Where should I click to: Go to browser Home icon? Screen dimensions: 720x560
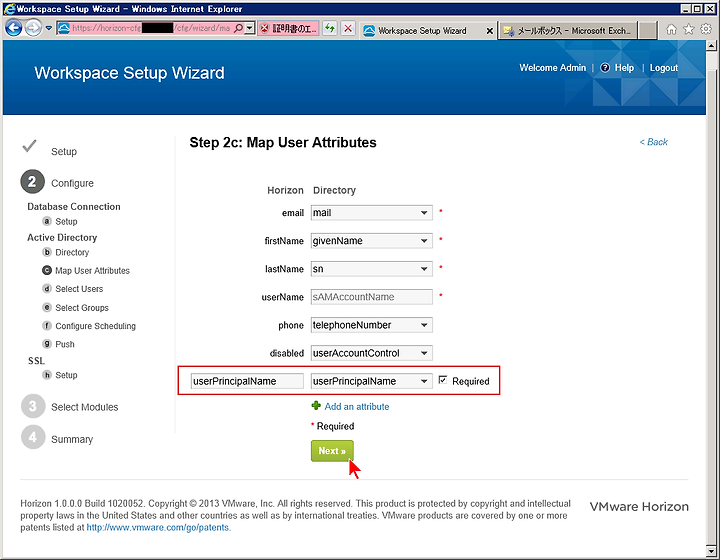coord(671,29)
